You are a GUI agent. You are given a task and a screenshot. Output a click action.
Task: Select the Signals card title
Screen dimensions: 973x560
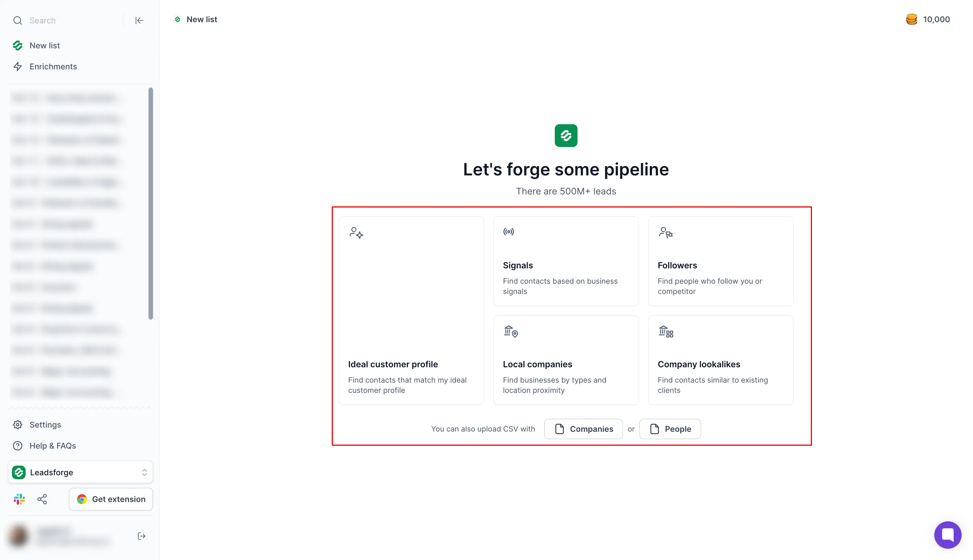(518, 266)
